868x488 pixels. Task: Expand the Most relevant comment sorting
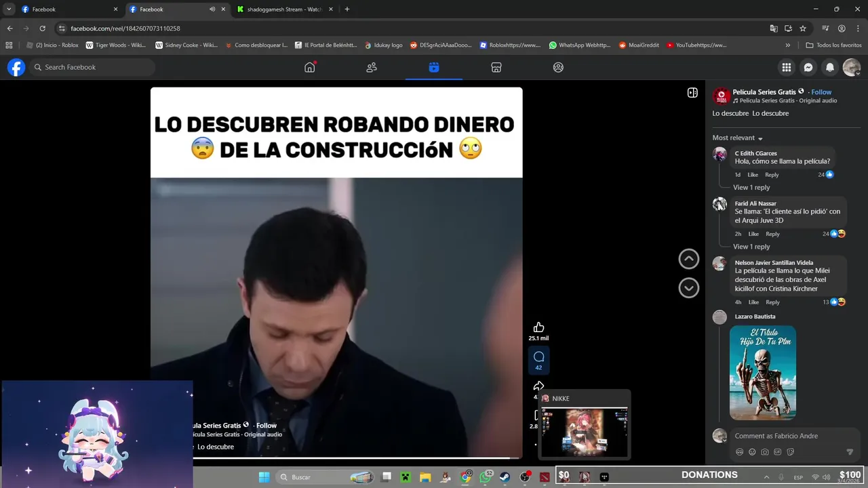point(738,138)
